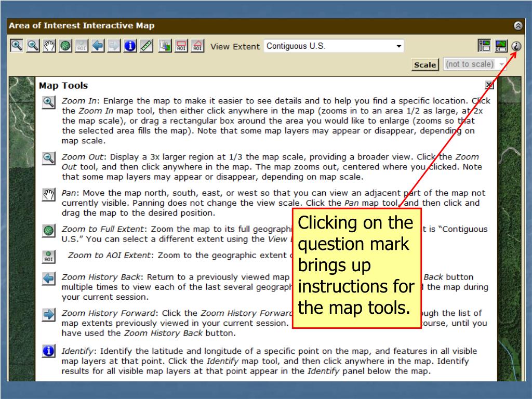Select the Zoom Out toolbar tool
532x399 pixels.
pyautogui.click(x=33, y=46)
